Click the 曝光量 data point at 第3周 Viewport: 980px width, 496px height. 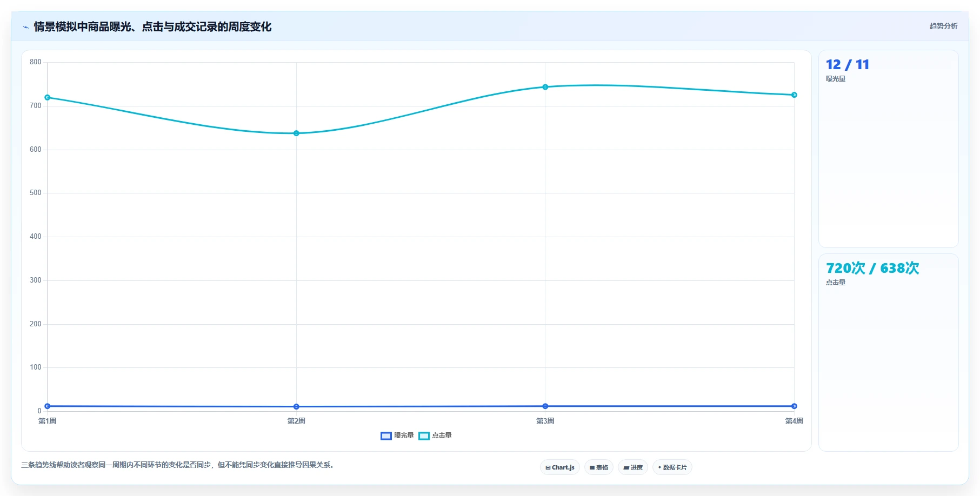coord(545,406)
